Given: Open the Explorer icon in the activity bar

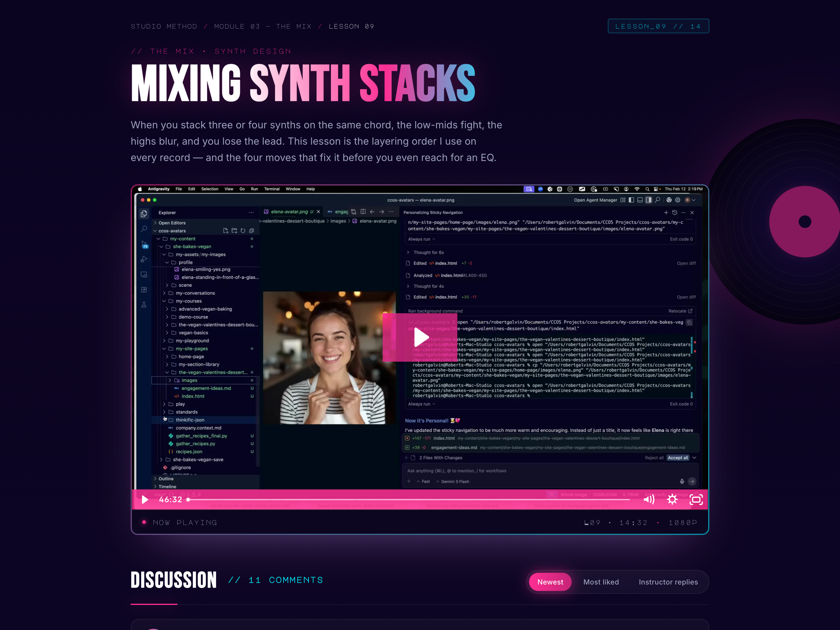Looking at the screenshot, I should 144,213.
